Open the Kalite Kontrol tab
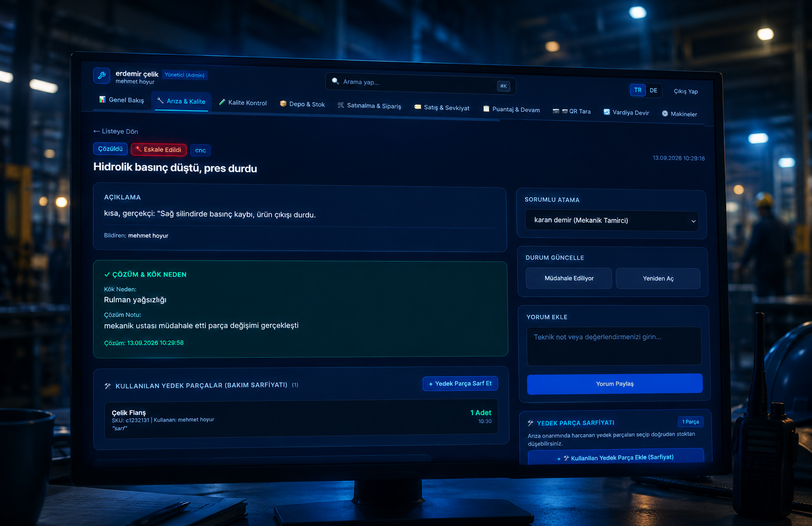This screenshot has width=812, height=526. (243, 103)
